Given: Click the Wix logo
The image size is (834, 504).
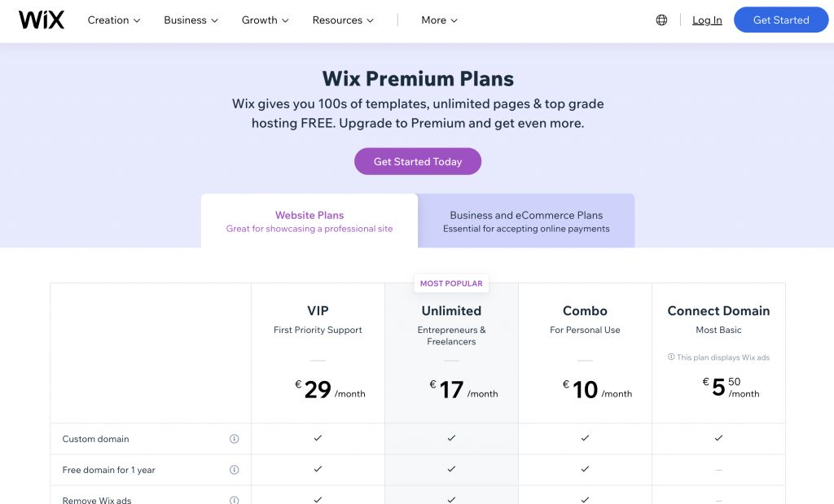Looking at the screenshot, I should (x=42, y=20).
